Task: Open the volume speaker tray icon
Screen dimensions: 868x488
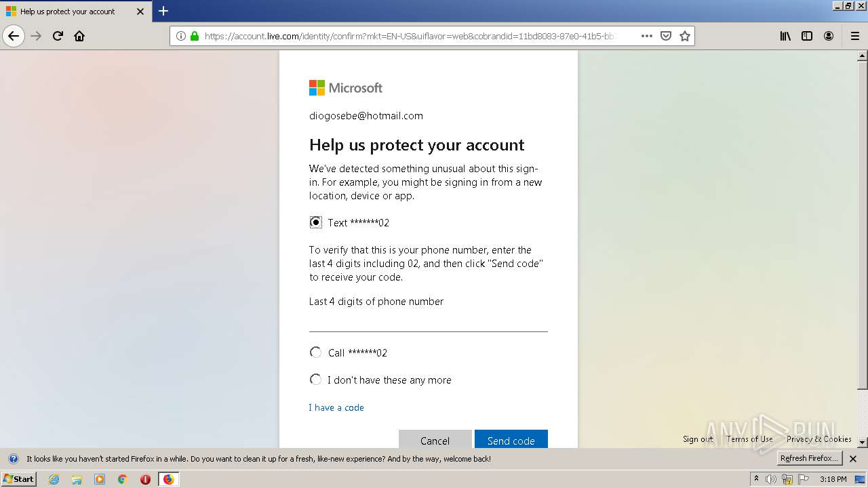Action: pos(770,479)
